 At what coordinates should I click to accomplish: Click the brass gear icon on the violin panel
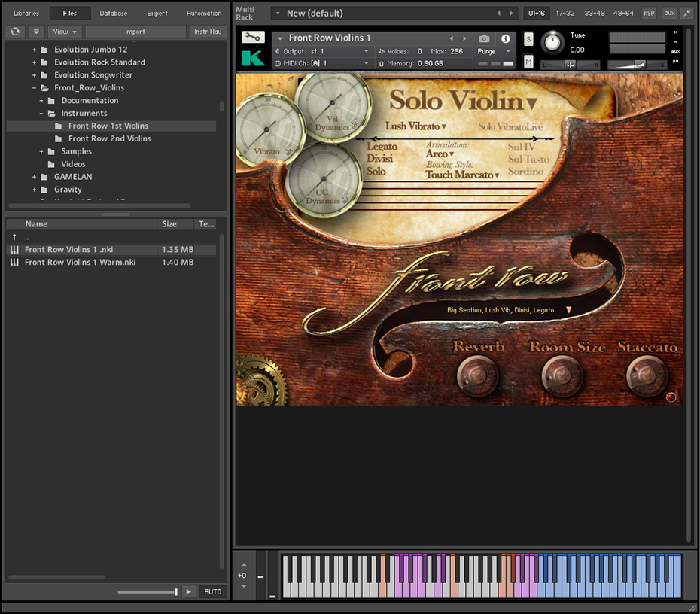coord(259,381)
